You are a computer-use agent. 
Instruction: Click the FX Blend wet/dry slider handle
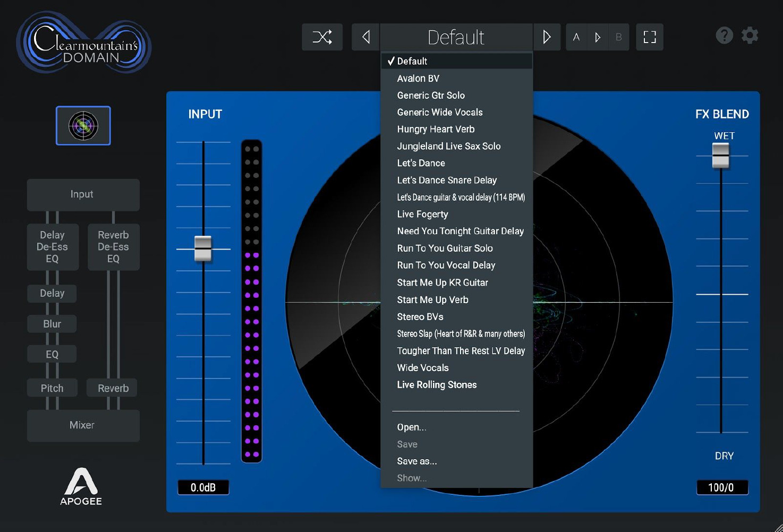[720, 156]
